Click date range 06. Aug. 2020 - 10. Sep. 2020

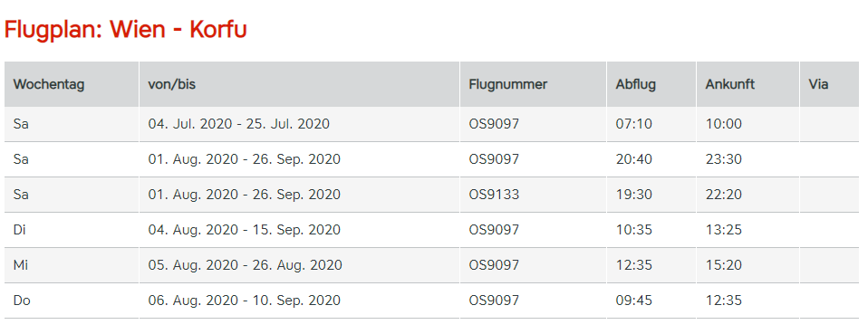[244, 301]
